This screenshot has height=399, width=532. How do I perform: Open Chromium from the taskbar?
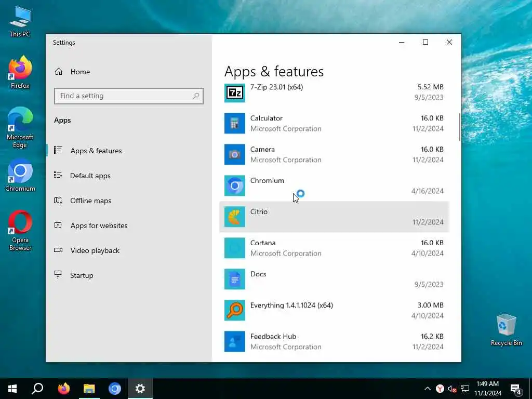(x=115, y=389)
